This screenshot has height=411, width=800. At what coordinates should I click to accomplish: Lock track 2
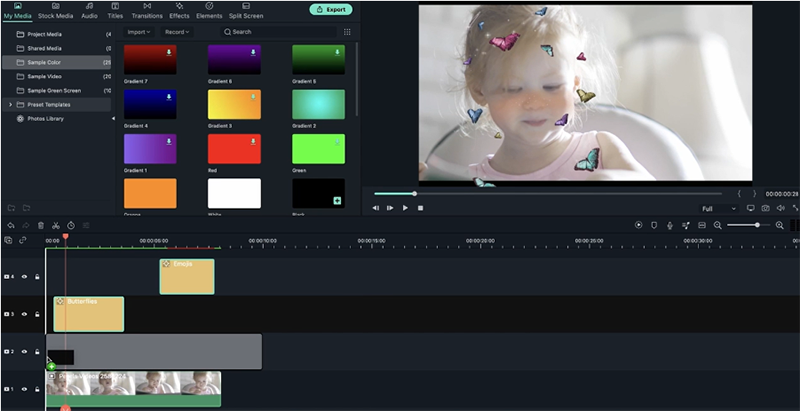pyautogui.click(x=37, y=352)
